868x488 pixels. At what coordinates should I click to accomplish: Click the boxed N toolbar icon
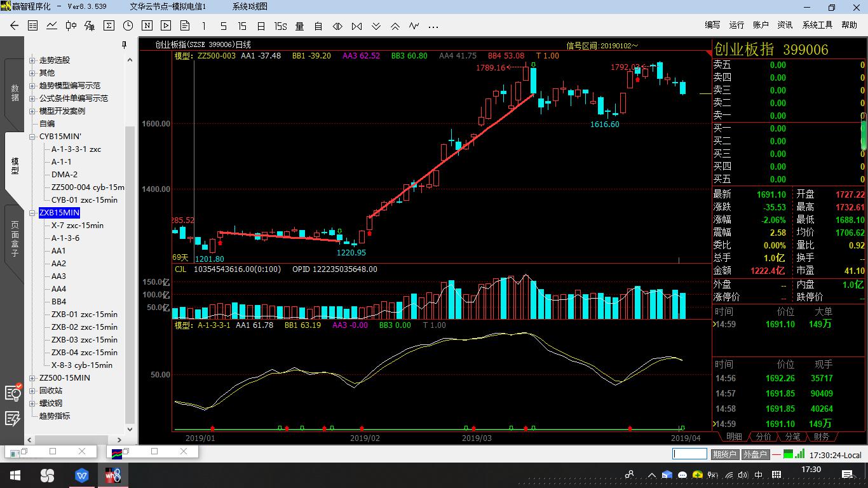tap(147, 26)
